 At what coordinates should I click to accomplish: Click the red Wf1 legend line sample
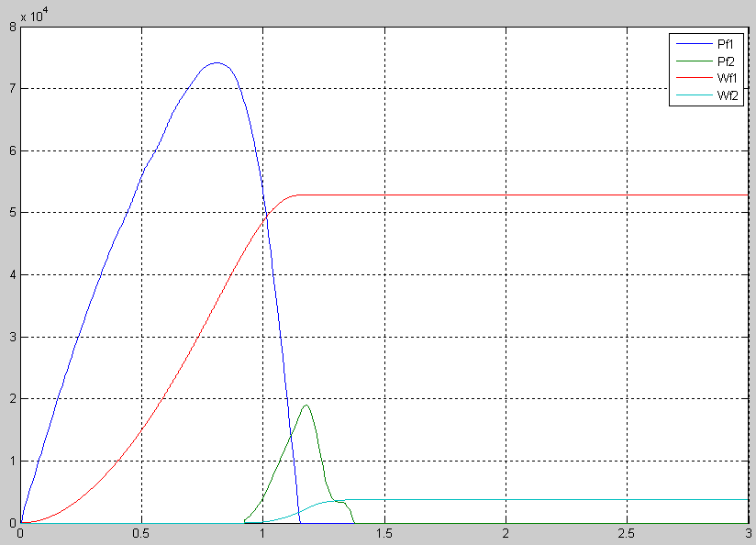pos(695,78)
